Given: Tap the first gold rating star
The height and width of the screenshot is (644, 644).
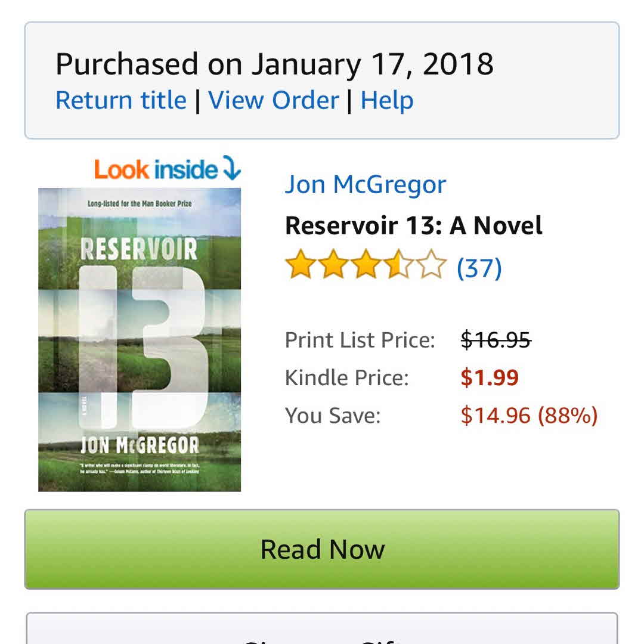Looking at the screenshot, I should pyautogui.click(x=299, y=266).
